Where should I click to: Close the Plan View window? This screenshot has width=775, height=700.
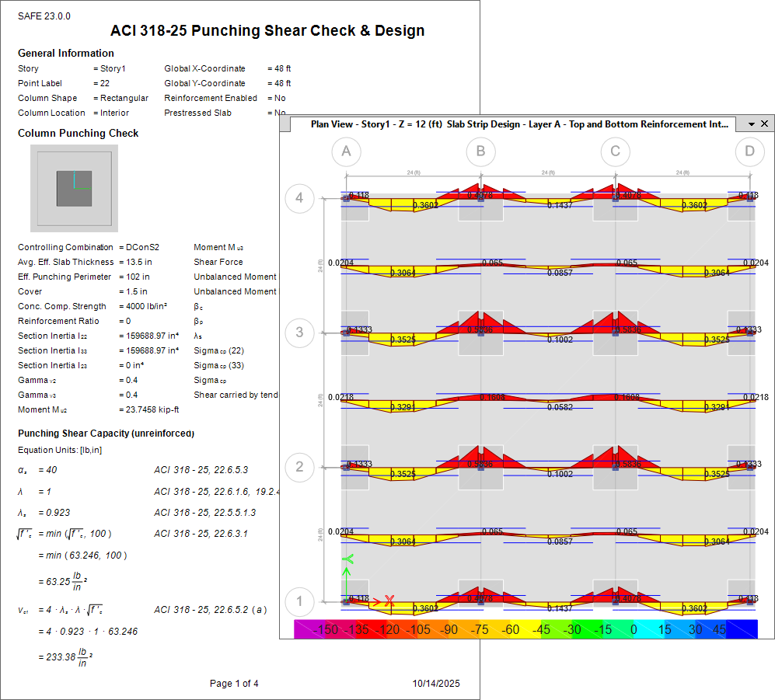tap(765, 124)
